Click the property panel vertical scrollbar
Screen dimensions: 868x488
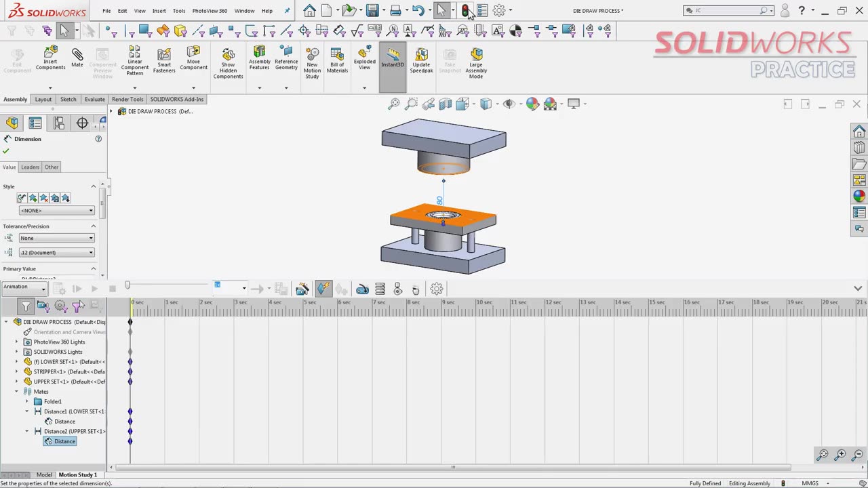(x=103, y=203)
